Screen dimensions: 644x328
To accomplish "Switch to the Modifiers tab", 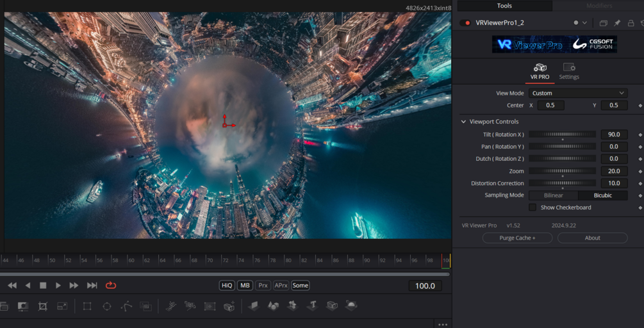I will [599, 6].
